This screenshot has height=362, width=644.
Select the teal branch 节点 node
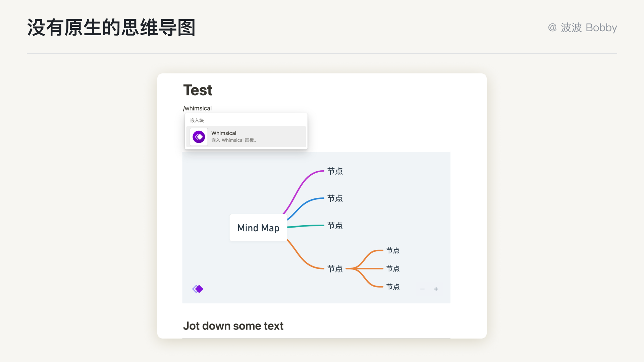[335, 226]
